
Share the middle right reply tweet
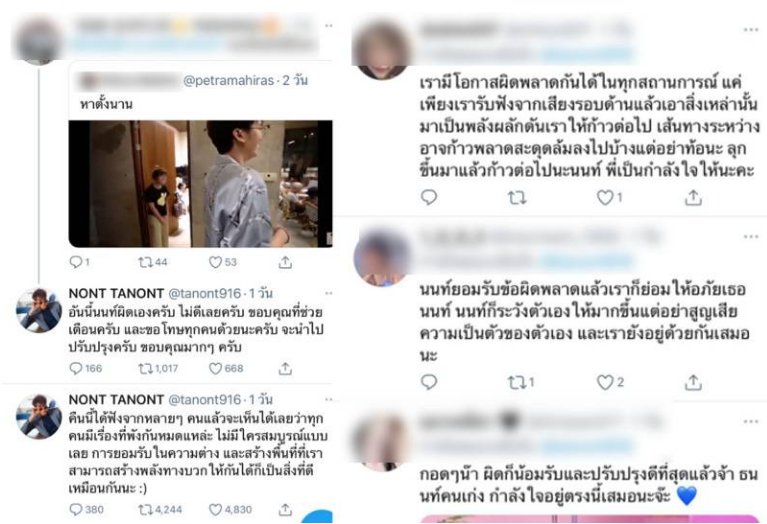[x=693, y=382]
